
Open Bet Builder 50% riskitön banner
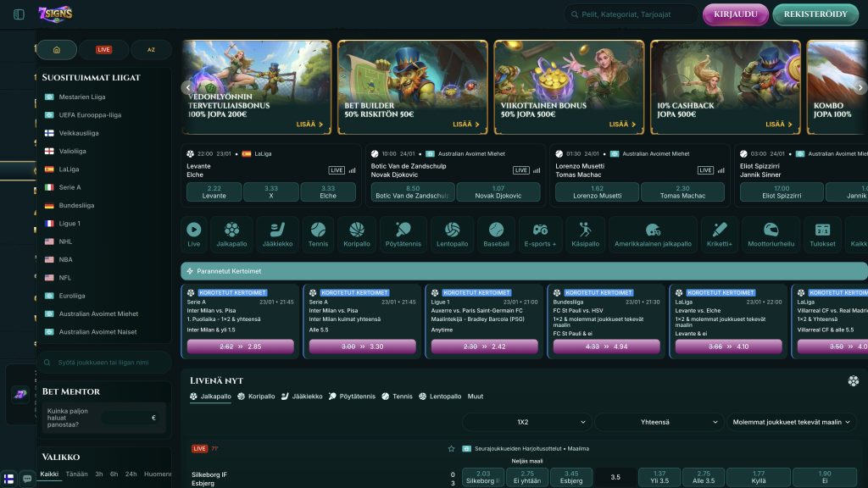point(413,87)
